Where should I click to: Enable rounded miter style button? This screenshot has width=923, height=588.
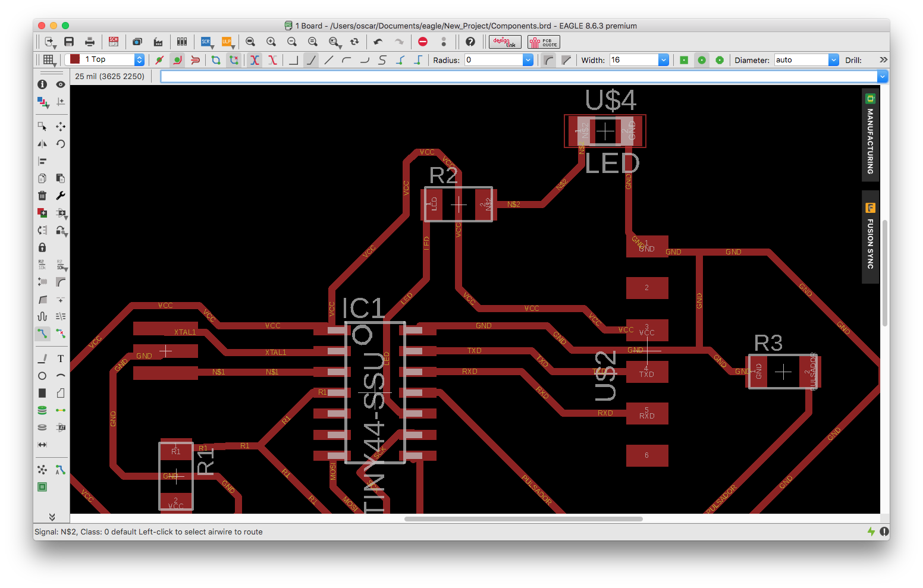pyautogui.click(x=548, y=60)
